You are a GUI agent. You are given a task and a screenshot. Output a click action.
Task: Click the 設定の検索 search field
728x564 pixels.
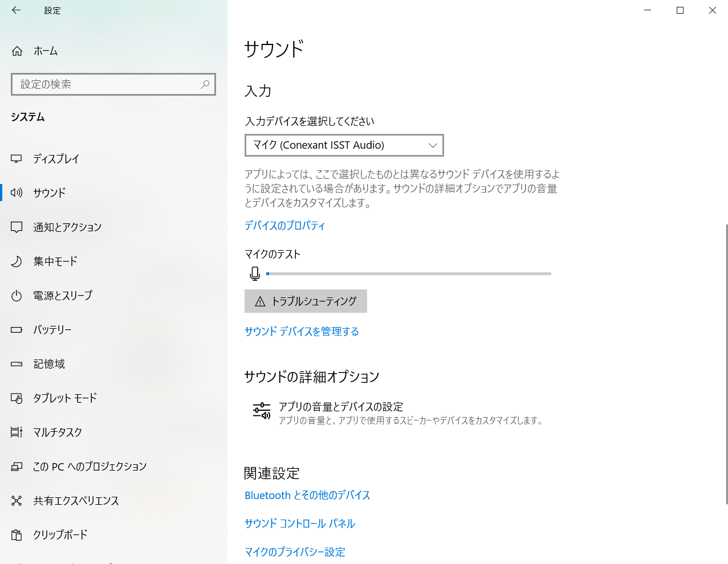point(113,84)
